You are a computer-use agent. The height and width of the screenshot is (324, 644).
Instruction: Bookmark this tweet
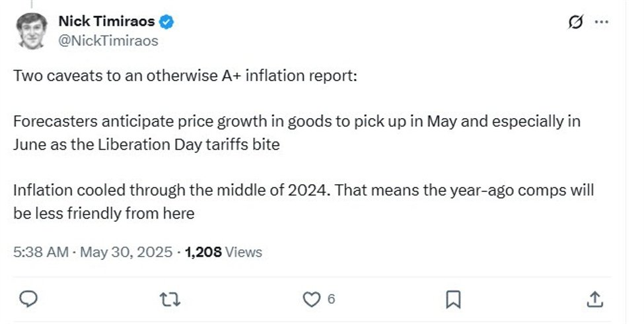coord(453,300)
